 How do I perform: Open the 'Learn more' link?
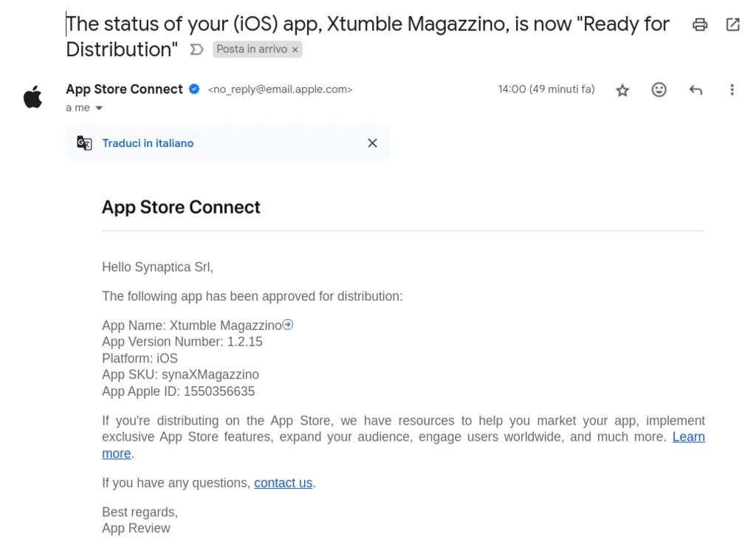[x=688, y=436]
